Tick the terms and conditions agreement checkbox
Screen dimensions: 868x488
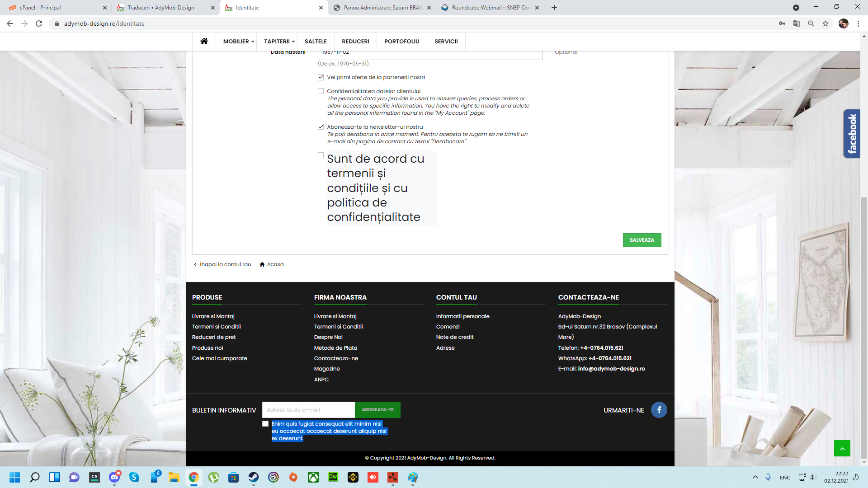click(x=321, y=155)
